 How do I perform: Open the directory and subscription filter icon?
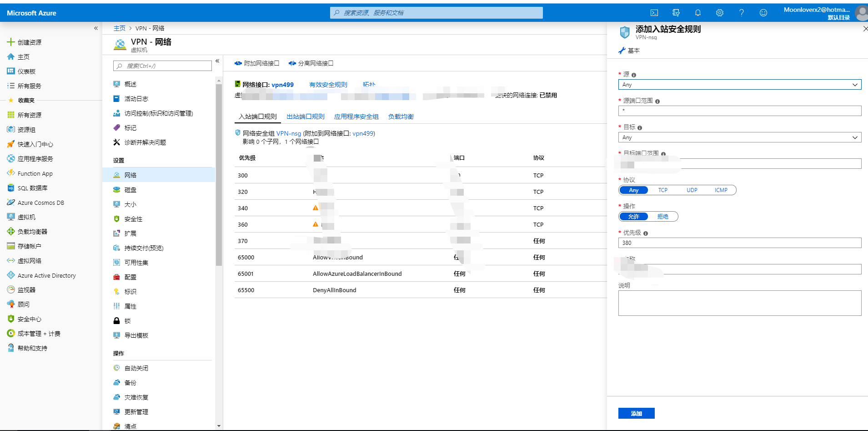[676, 13]
